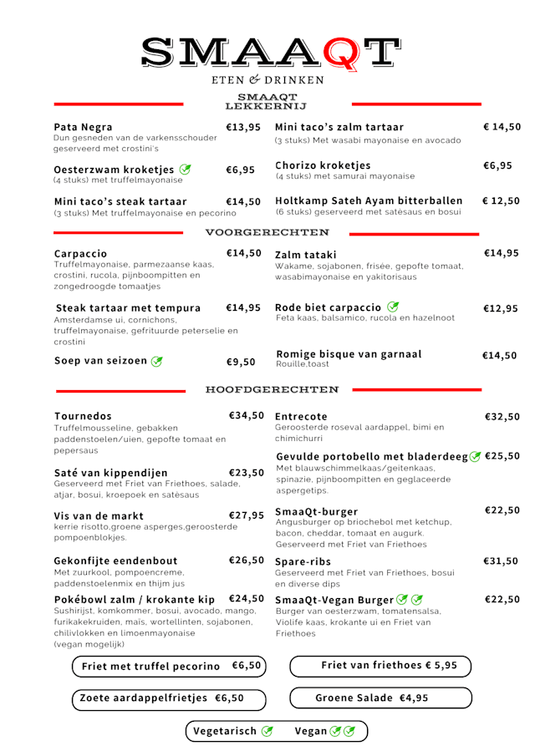Click the first leaf icon beside SmaaQt-Vegan Burger
This screenshot has height=756, width=535.
coord(402,599)
